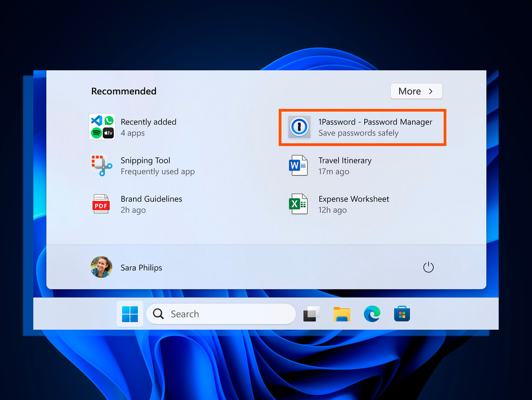
Task: Select the Recommended section header
Action: tap(124, 91)
